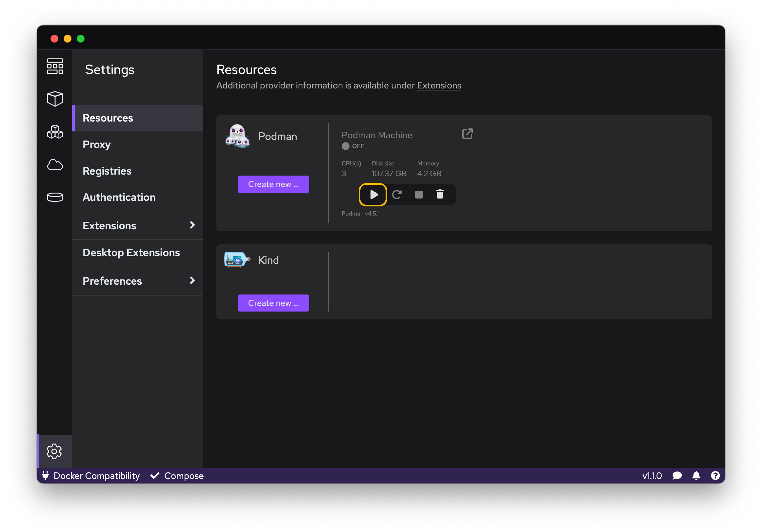Click the Extensions hyperlink in Resources
762x532 pixels.
tap(439, 85)
